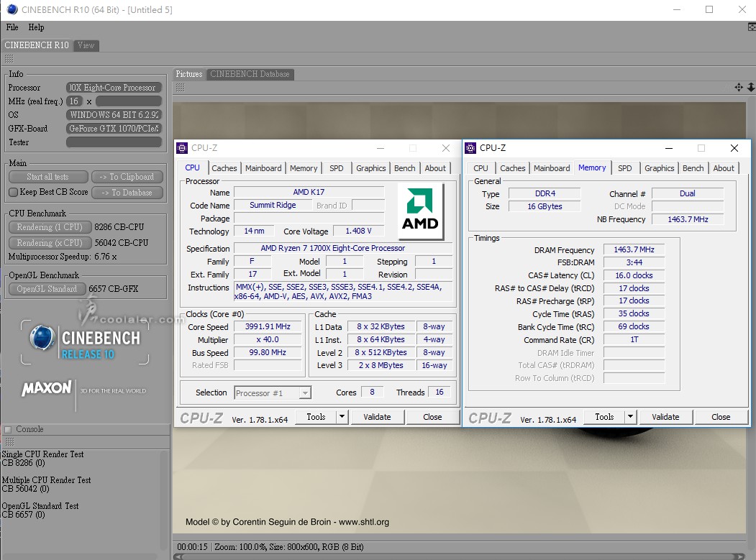Click the Tester input field
Viewport: 756px width, 560px height.
coord(114,142)
